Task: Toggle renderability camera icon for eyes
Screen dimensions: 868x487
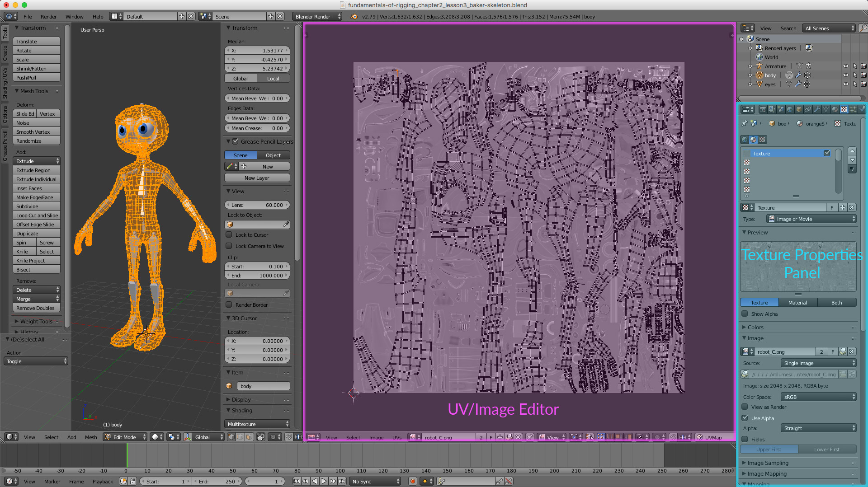Action: coord(863,84)
